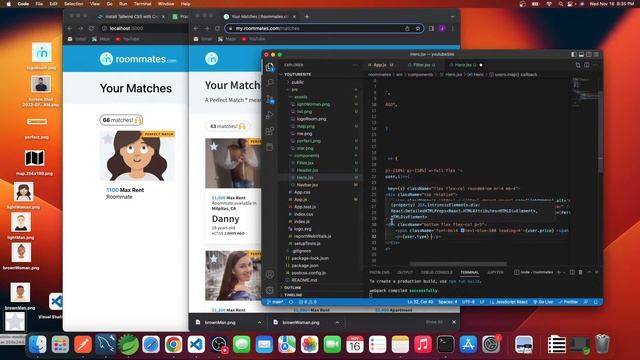This screenshot has height=360, width=640.
Task: Select the PROBLEMS panel tab
Action: click(x=379, y=272)
